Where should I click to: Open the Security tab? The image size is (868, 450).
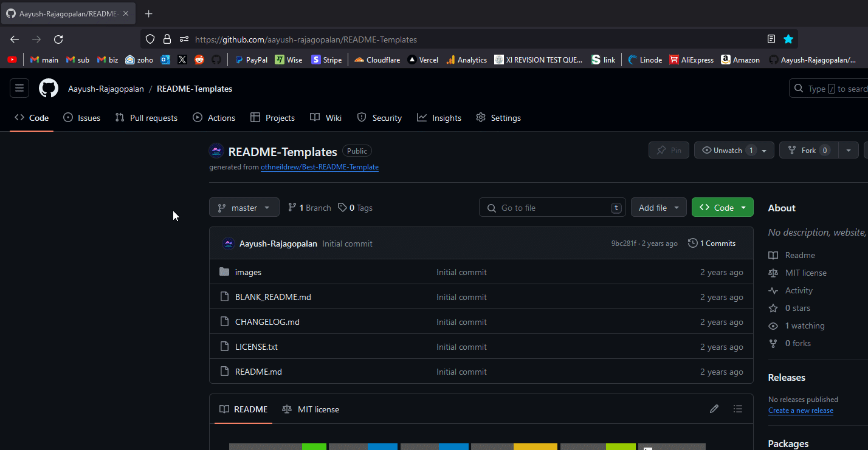(x=379, y=118)
